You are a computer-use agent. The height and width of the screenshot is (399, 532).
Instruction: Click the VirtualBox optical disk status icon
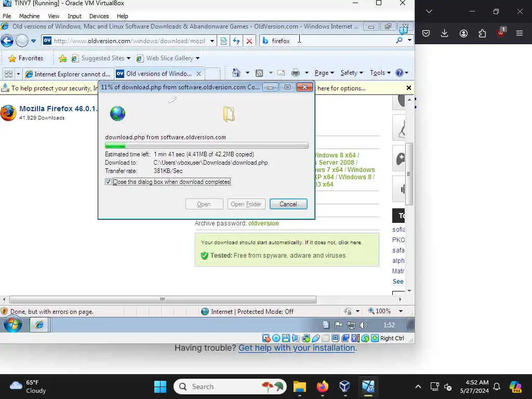click(x=276, y=338)
